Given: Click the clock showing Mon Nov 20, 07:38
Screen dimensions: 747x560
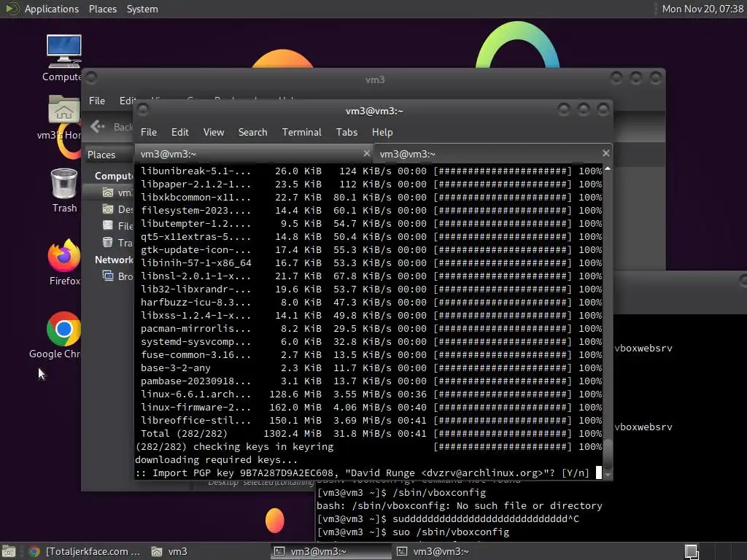Looking at the screenshot, I should pos(703,9).
